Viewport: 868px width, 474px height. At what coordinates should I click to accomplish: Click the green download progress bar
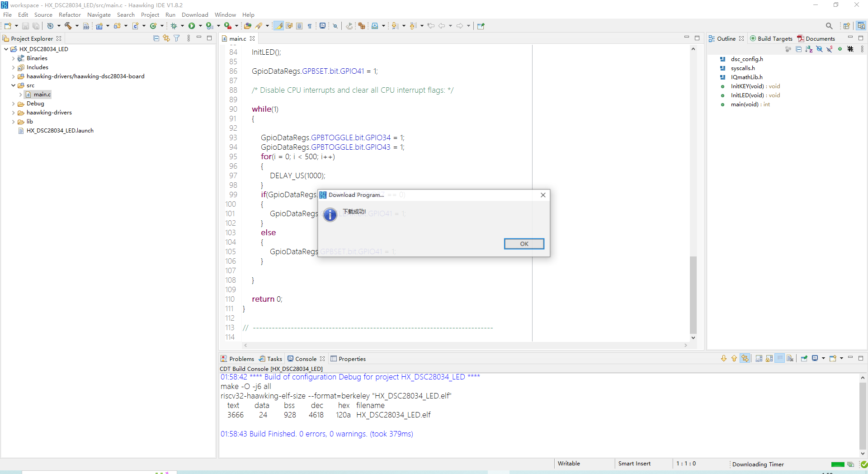(838, 465)
